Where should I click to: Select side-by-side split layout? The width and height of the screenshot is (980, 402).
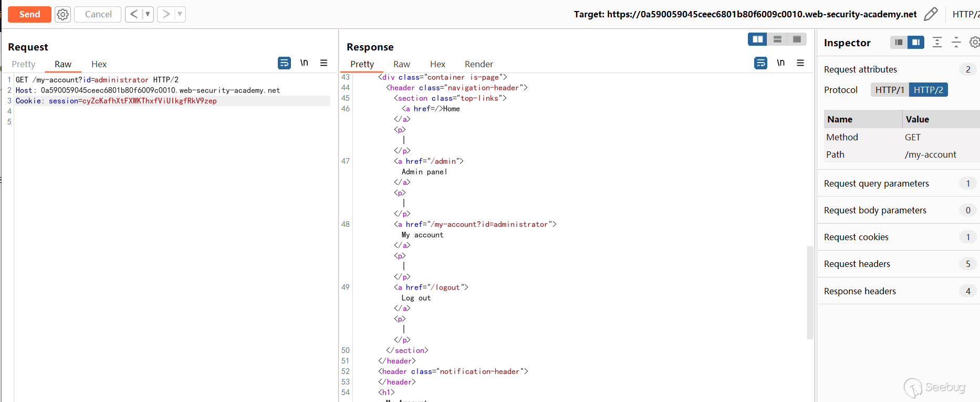click(x=757, y=39)
